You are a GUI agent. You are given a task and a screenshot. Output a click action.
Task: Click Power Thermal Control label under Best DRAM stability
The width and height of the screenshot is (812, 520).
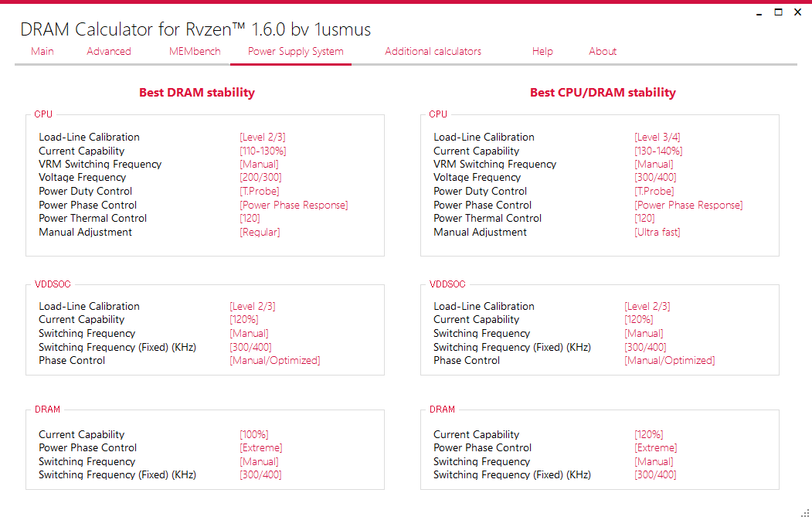pyautogui.click(x=93, y=219)
